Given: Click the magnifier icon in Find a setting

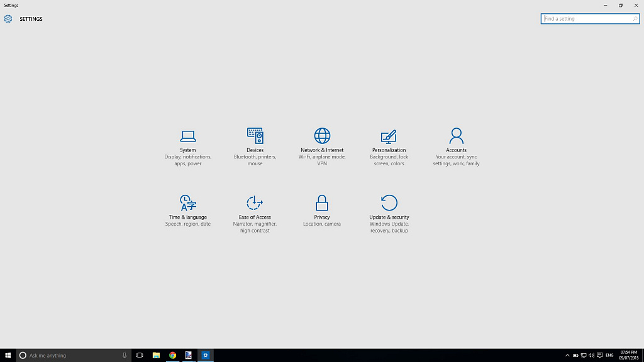Looking at the screenshot, I should 635,18.
